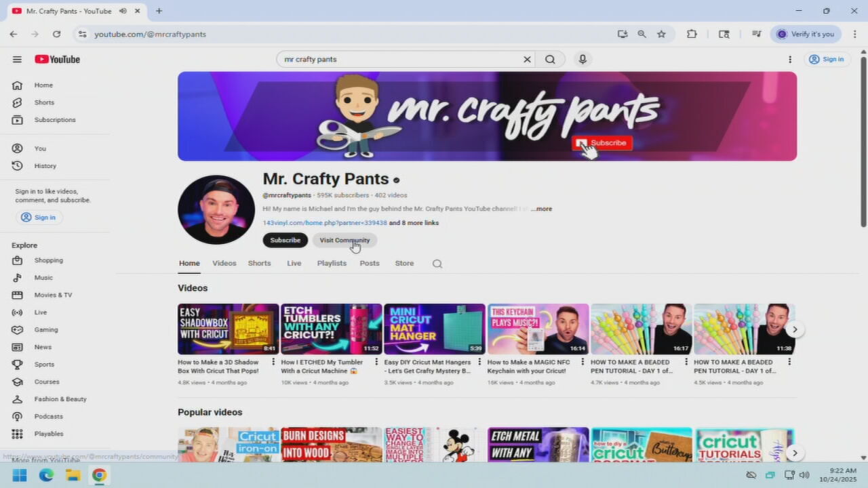Click the search magnifier button

pyautogui.click(x=550, y=60)
